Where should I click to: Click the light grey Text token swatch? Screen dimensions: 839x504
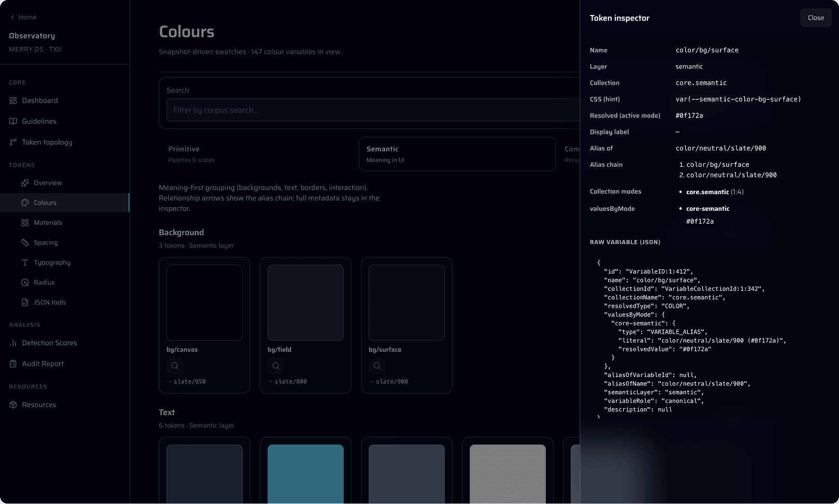click(508, 474)
